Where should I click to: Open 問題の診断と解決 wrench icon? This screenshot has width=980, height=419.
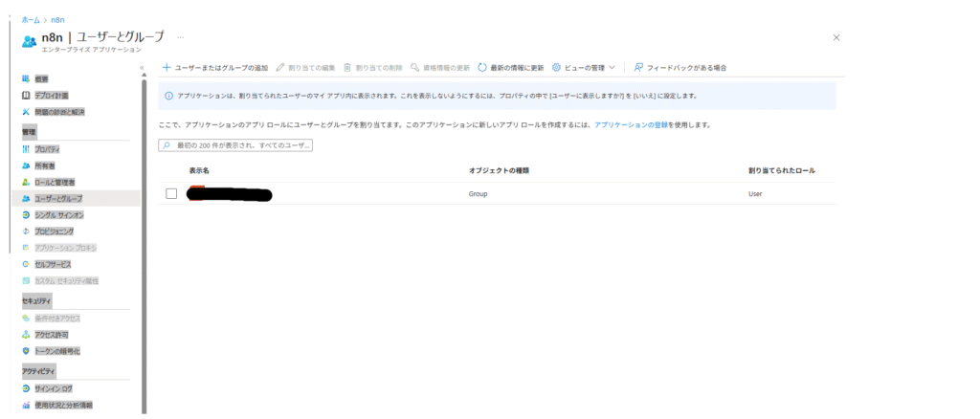click(x=26, y=112)
